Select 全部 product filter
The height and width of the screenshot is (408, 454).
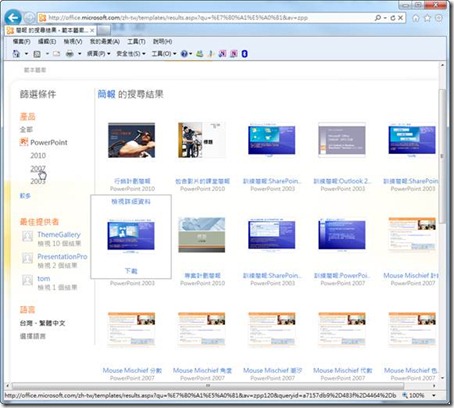pos(26,129)
